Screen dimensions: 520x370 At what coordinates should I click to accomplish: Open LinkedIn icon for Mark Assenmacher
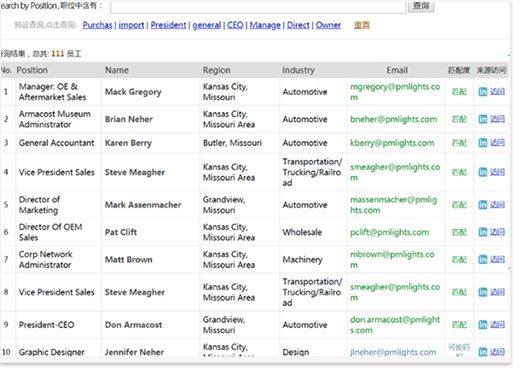tap(483, 205)
